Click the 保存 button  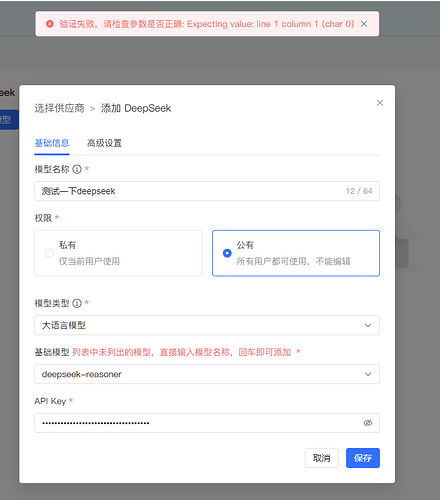click(x=363, y=458)
